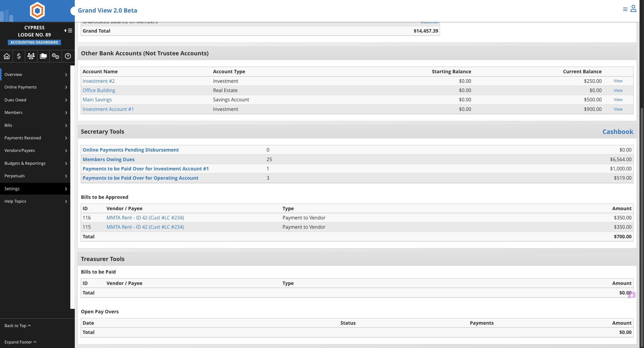
Task: Expand the Vendors/Payees menu
Action: (x=35, y=150)
